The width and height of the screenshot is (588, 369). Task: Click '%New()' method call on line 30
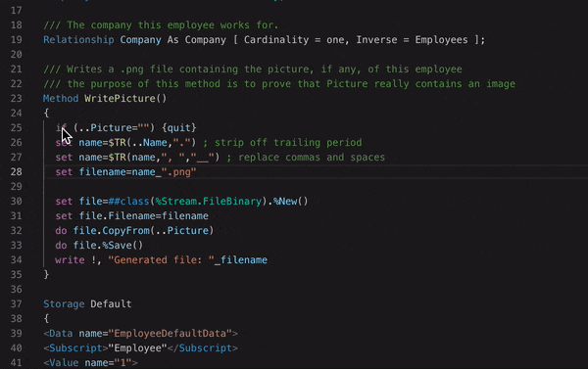tap(290, 202)
